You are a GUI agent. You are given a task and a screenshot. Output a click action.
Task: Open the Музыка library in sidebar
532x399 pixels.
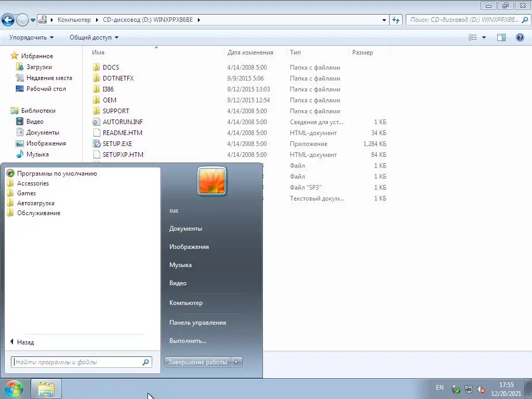pyautogui.click(x=37, y=154)
